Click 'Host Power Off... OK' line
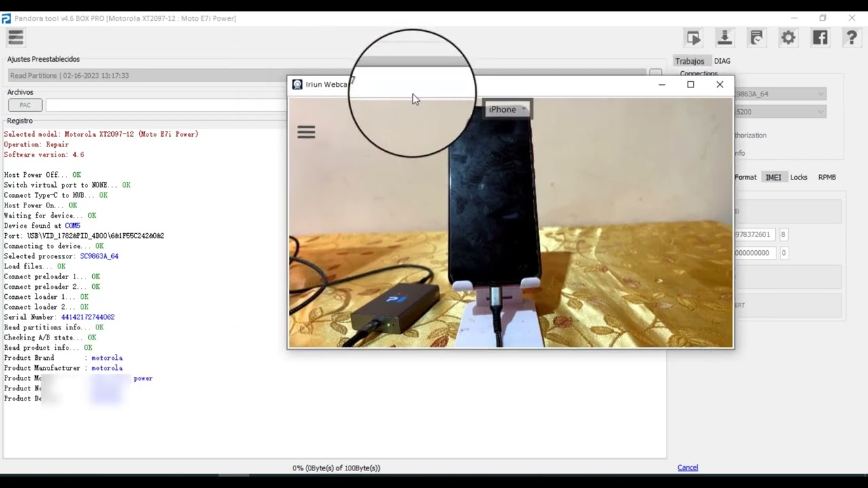Image resolution: width=868 pixels, height=488 pixels. point(42,175)
